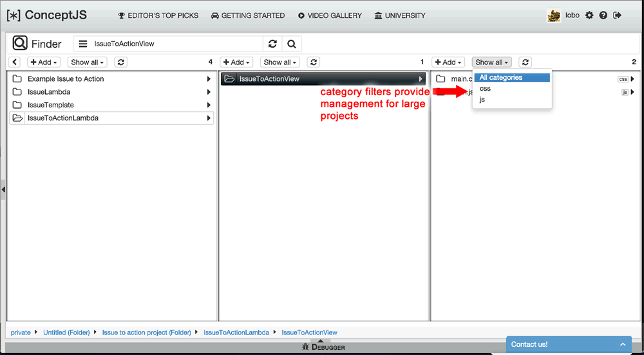
Task: Select Example Issue to Action folder
Action: point(111,78)
